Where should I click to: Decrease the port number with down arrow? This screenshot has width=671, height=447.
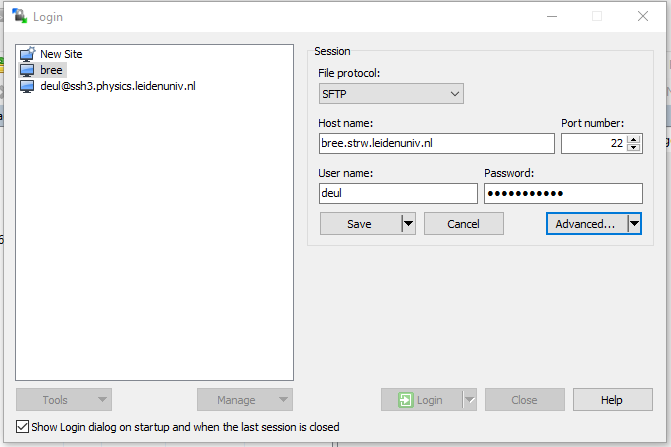(633, 148)
